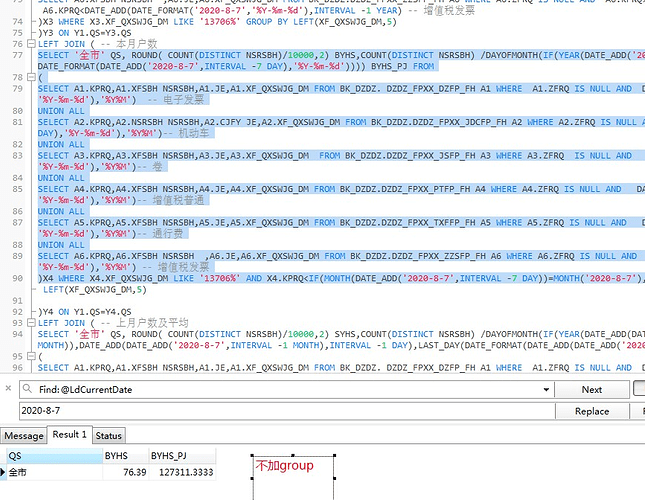Open the Status tab
Viewport: 645px width, 500px height.
pyautogui.click(x=109, y=436)
